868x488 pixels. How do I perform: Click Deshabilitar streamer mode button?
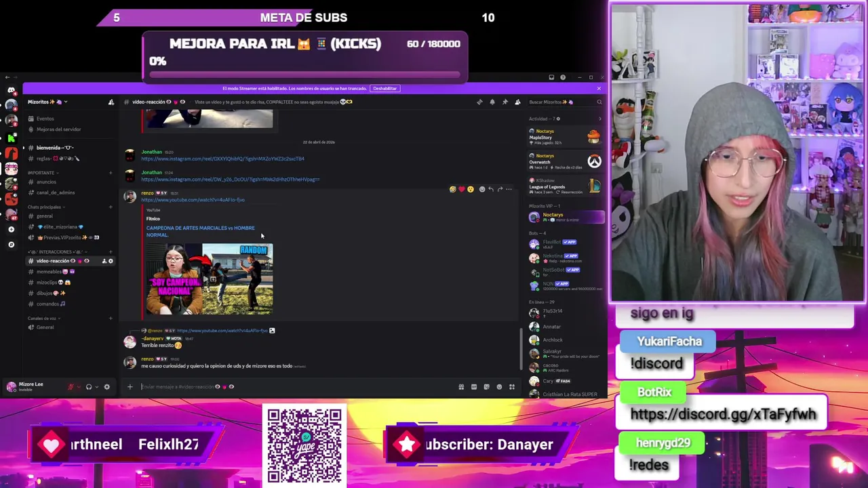coord(384,88)
